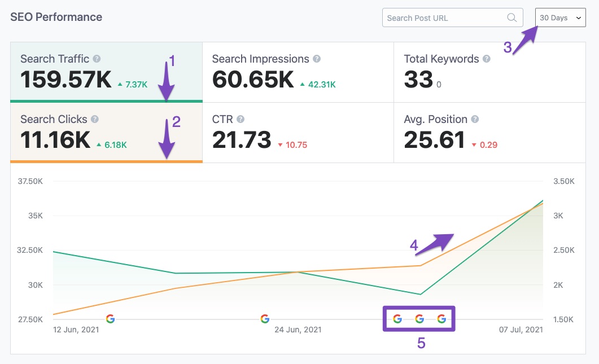599x364 pixels.
Task: Click Google update marker just before 24 Jun
Action: click(x=265, y=318)
